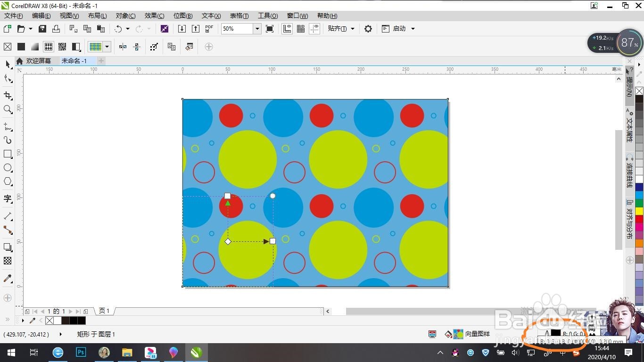Pick the green swatch in color palette
Screen dimensions: 644x362
(x=639, y=203)
